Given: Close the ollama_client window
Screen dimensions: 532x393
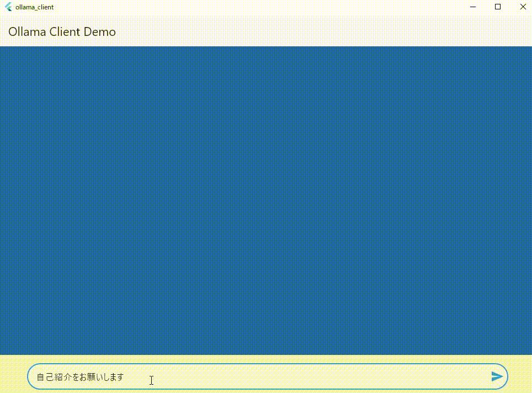Looking at the screenshot, I should pos(523,7).
